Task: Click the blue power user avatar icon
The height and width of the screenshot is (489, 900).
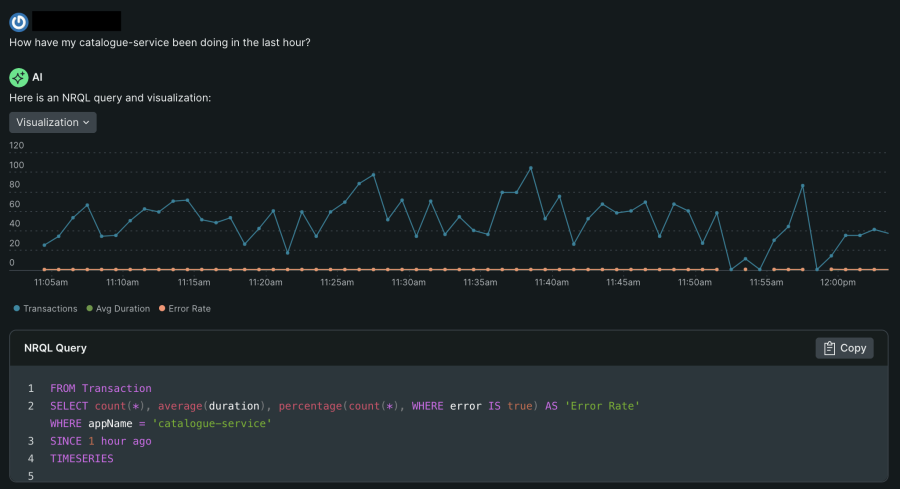Action: point(19,21)
